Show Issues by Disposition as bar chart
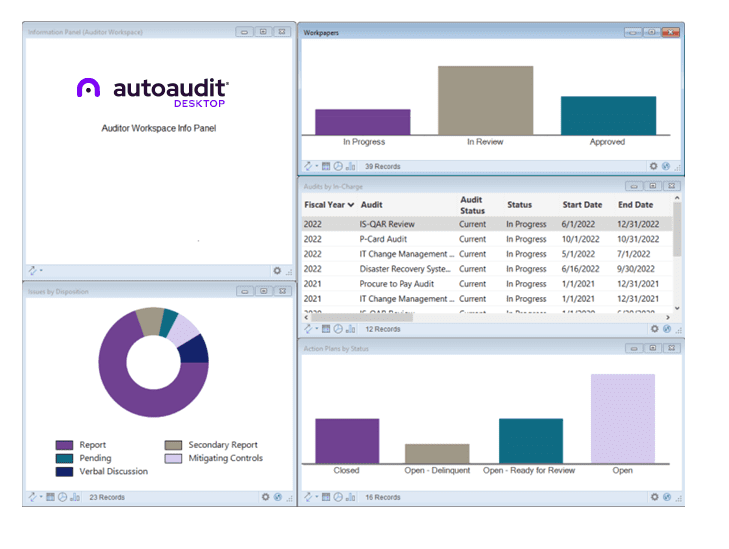729x549 pixels. coord(75,497)
